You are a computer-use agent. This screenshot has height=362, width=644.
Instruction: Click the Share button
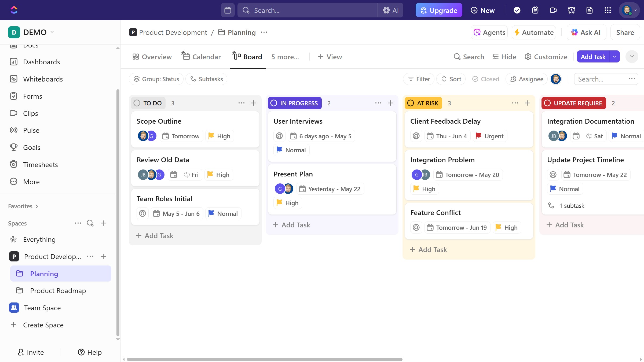pyautogui.click(x=625, y=32)
